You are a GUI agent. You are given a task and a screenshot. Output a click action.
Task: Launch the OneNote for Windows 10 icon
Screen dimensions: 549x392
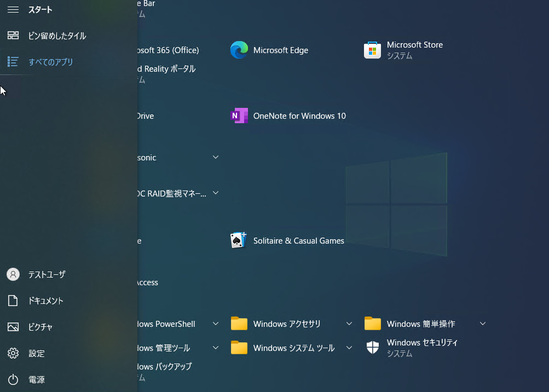239,116
